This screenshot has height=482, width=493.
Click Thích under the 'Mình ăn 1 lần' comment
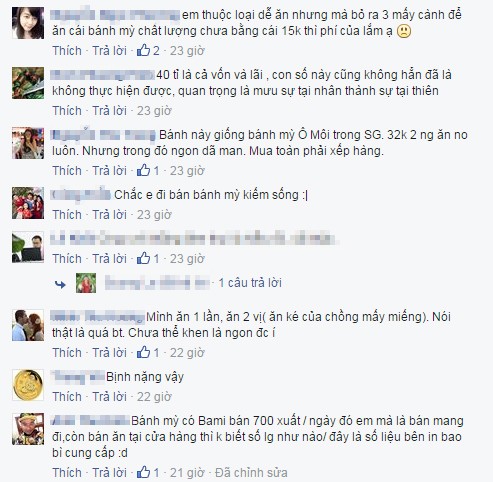(67, 353)
